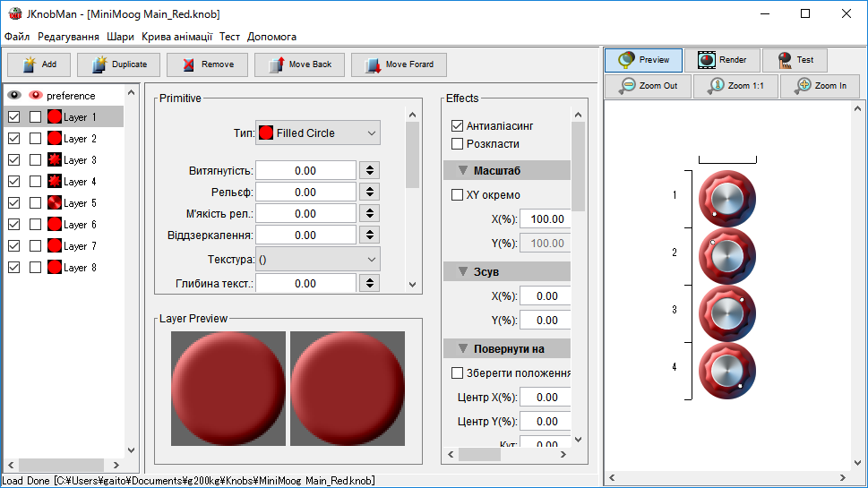Open the Тип Filled Circle dropdown
Image resolution: width=868 pixels, height=488 pixels.
(x=318, y=133)
